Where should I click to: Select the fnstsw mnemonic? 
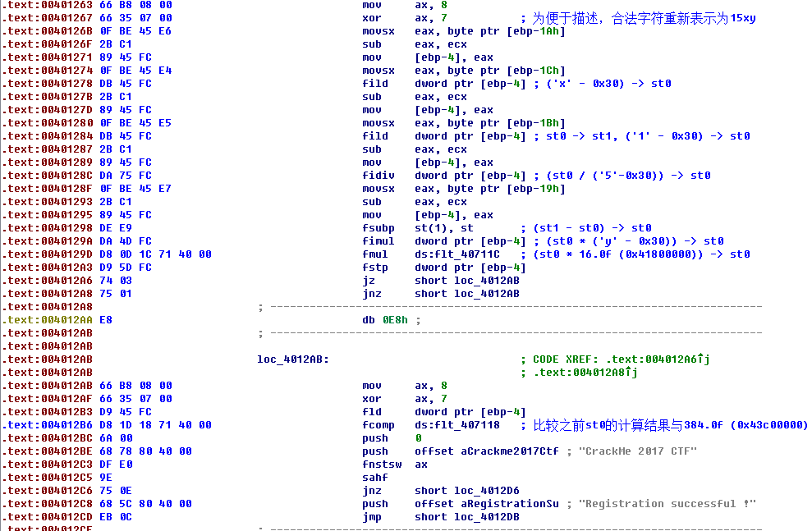pyautogui.click(x=382, y=465)
